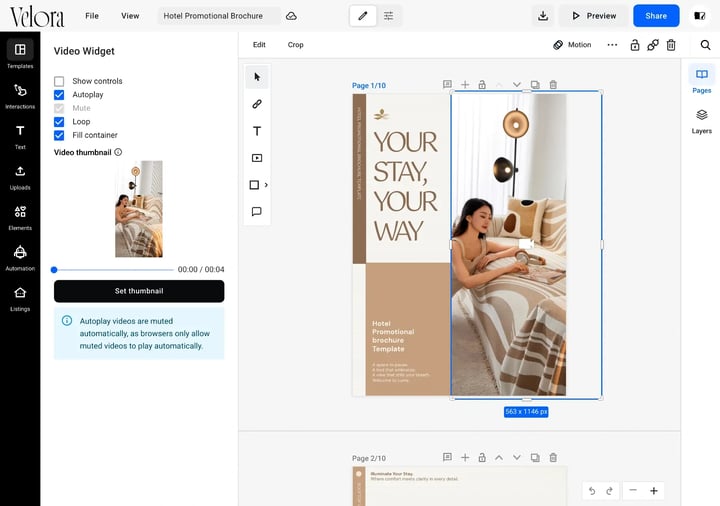Disable the Fill container checkbox

click(59, 135)
